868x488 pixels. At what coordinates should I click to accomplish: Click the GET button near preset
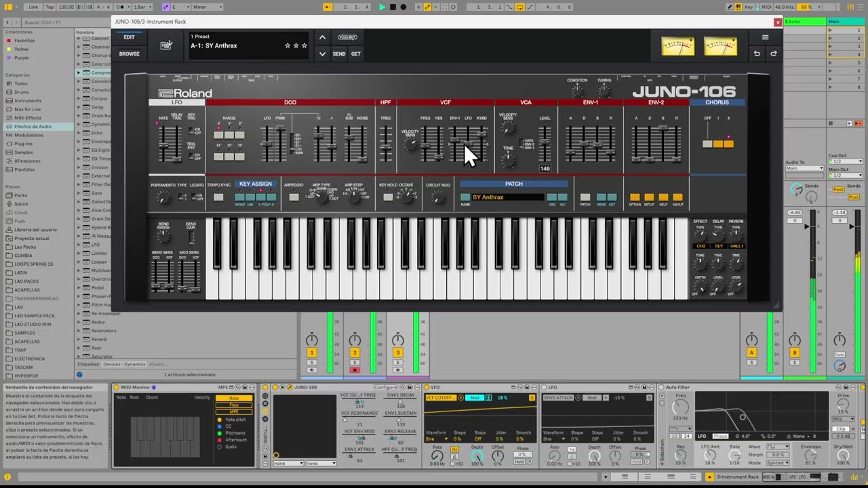355,54
